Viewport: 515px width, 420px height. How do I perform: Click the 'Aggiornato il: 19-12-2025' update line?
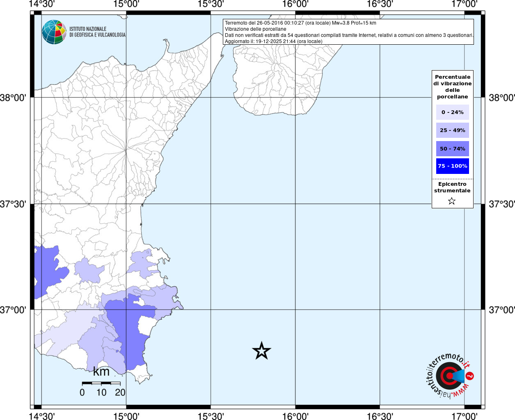[x=273, y=41]
